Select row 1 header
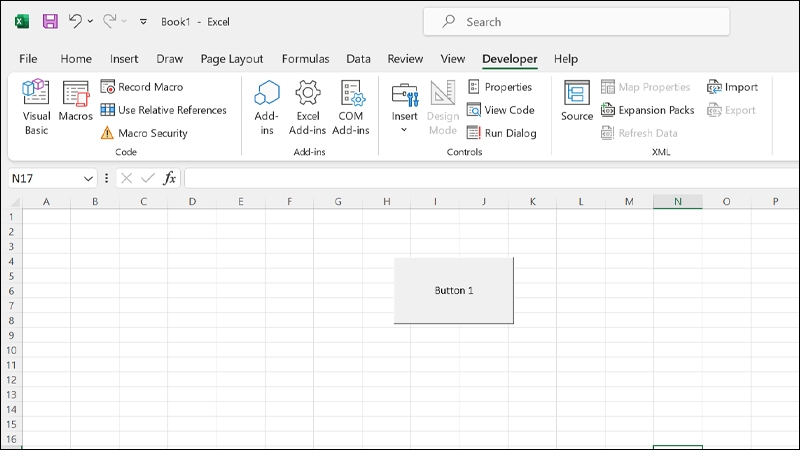 click(11, 217)
